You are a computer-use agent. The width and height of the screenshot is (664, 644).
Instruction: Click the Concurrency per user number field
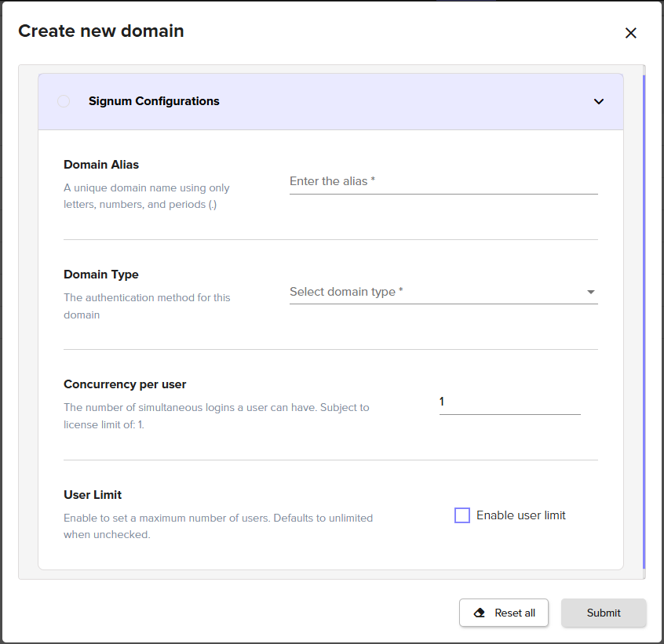[509, 402]
